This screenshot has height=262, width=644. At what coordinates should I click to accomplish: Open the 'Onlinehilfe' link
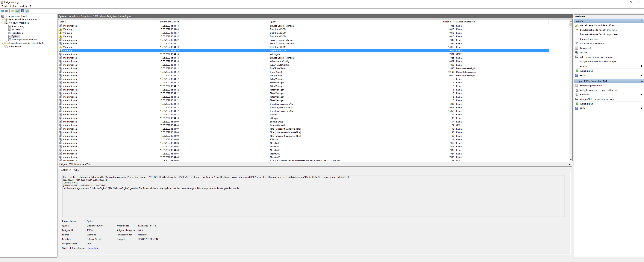coord(93,248)
